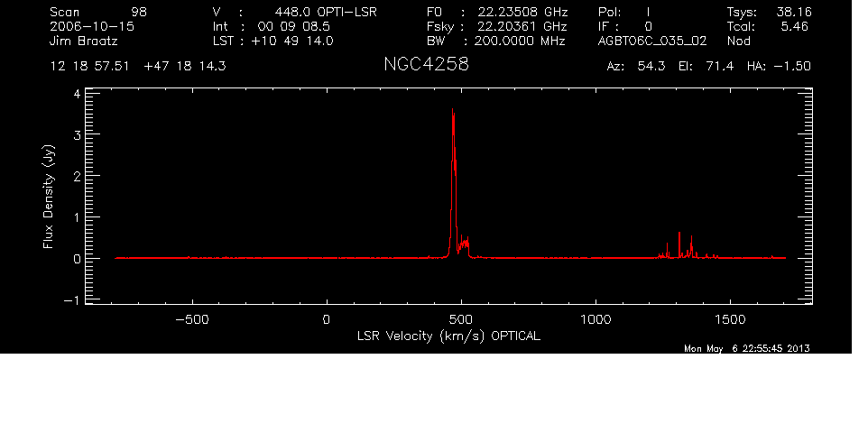Screen dimensions: 868x442
Task: Click the y-axis tick label 2
Action: pyautogui.click(x=77, y=176)
